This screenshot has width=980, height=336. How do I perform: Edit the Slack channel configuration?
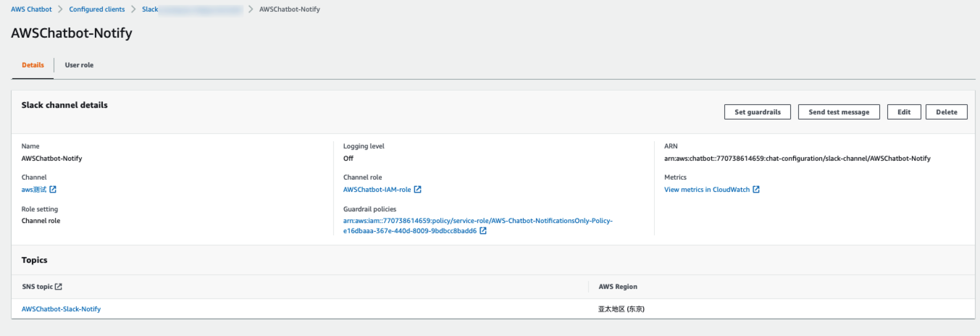[904, 112]
